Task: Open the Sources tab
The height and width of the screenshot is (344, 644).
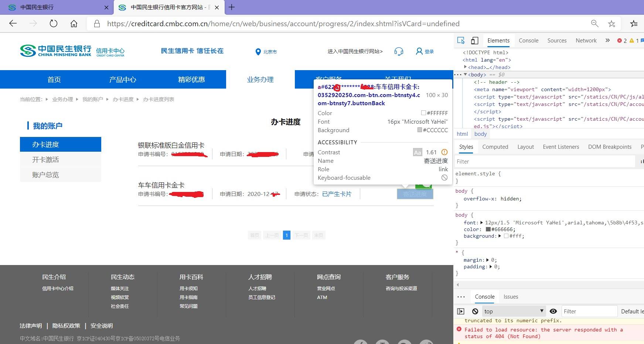Action: coord(557,41)
